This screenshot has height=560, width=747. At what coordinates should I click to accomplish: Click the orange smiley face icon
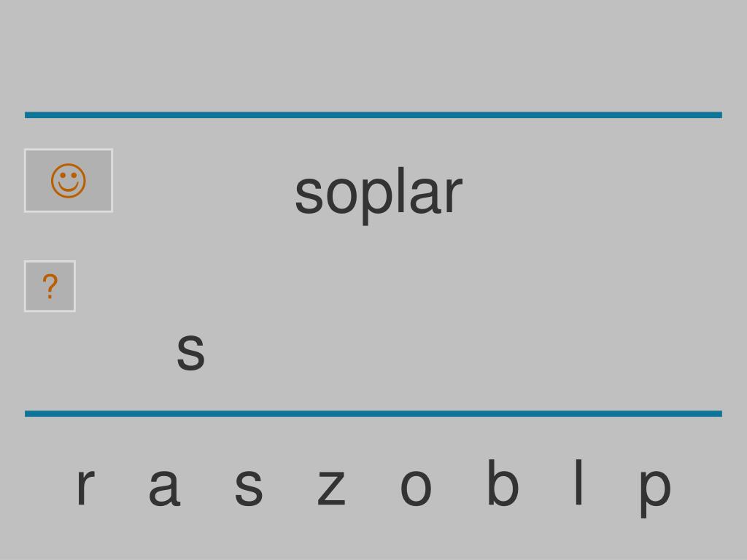pos(69,181)
